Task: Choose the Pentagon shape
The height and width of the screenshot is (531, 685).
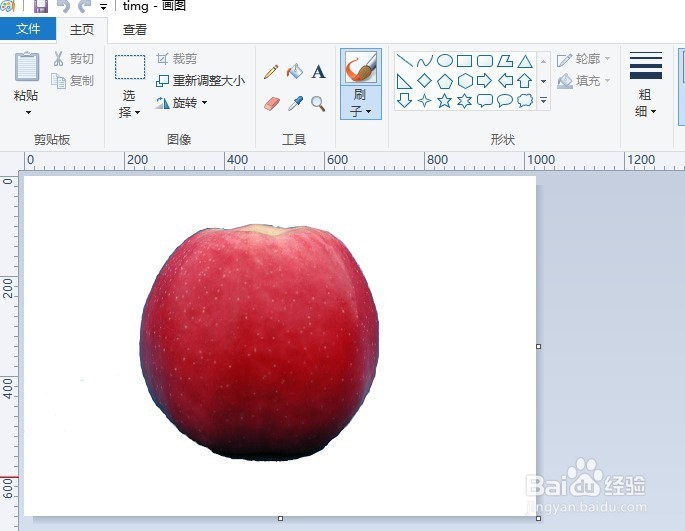Action: [x=445, y=81]
